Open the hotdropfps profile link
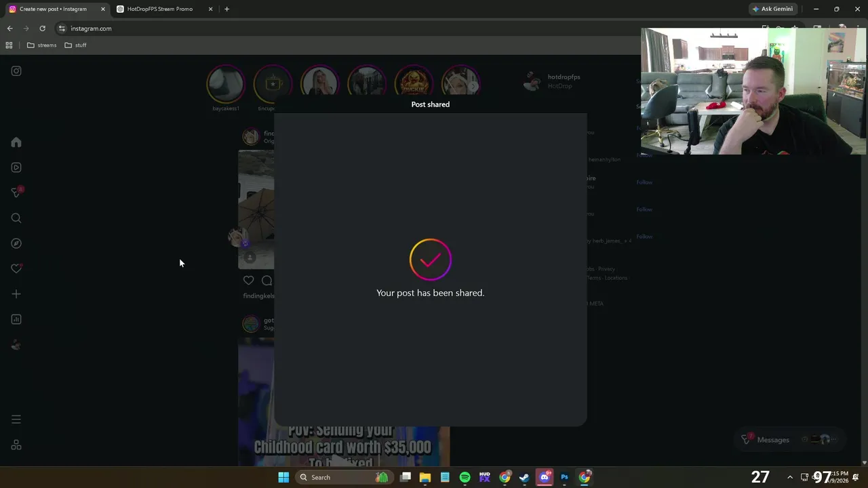Screen dimensions: 868x488 [564, 77]
